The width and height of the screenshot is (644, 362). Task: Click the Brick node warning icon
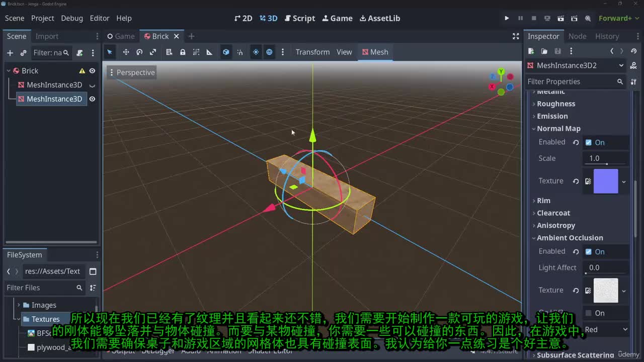(82, 71)
